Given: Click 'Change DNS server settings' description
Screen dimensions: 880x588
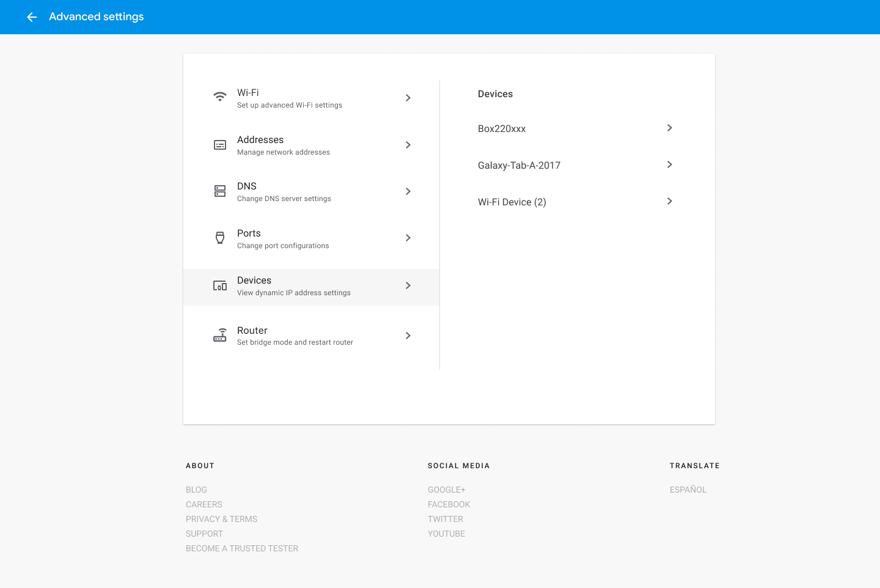Looking at the screenshot, I should click(284, 199).
